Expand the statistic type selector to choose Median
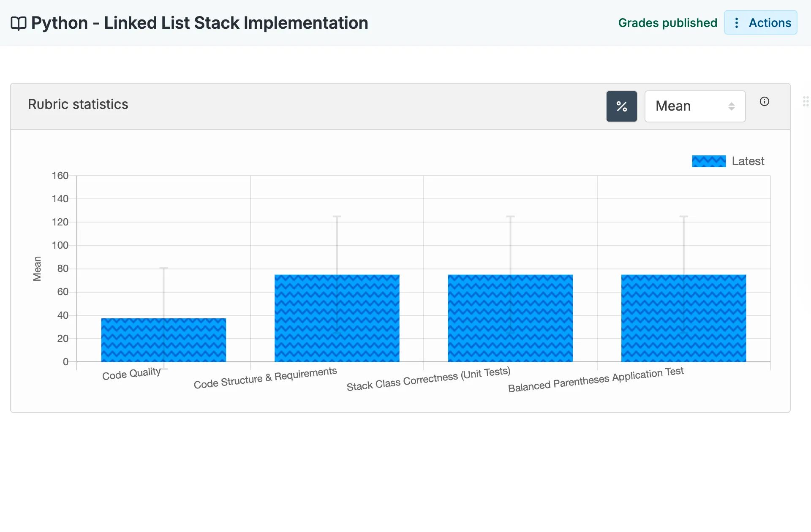Screen dimensions: 811x532 (695, 106)
